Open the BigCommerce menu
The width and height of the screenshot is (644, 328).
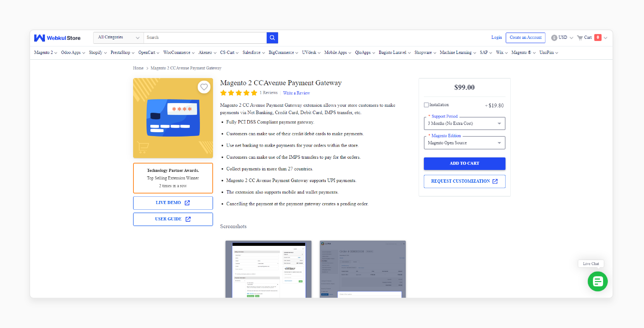click(283, 53)
